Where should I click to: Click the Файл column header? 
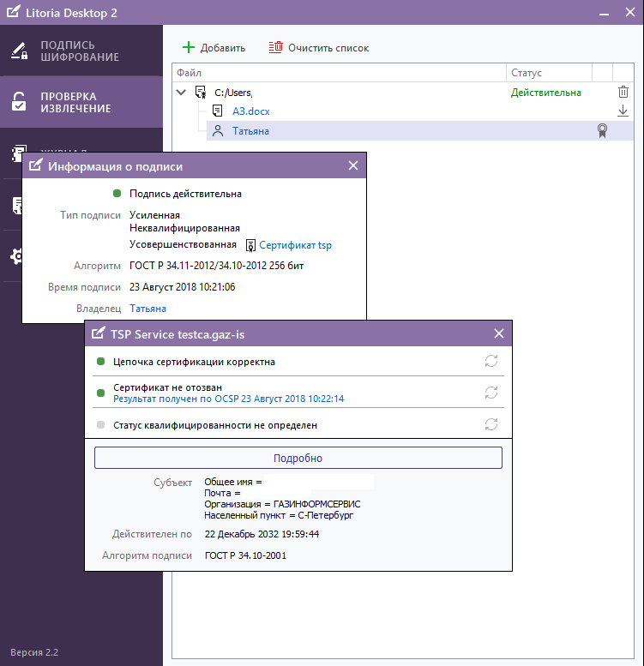pyautogui.click(x=339, y=73)
